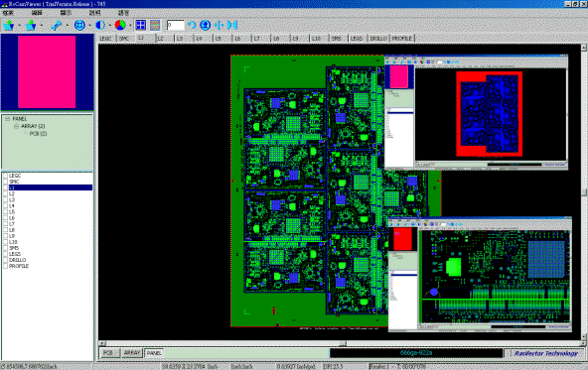Open the red-green-blue color pie icon

coord(120,25)
